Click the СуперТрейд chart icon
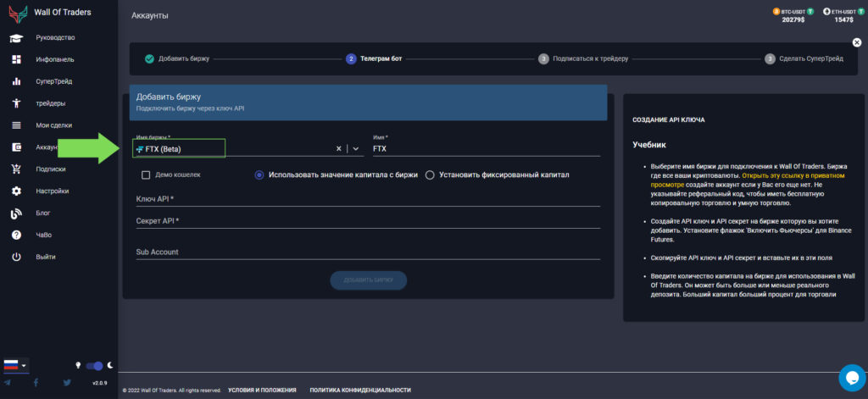868x399 pixels. pyautogui.click(x=16, y=82)
